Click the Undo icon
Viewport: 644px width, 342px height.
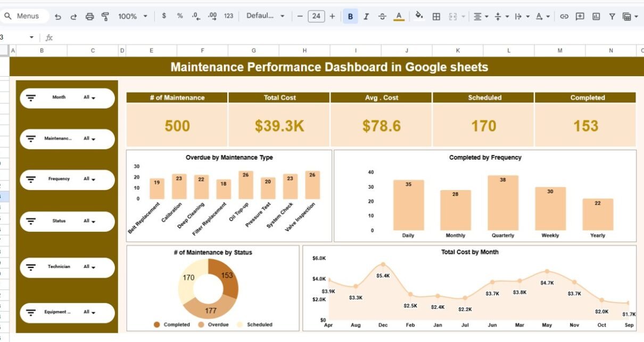pyautogui.click(x=58, y=17)
